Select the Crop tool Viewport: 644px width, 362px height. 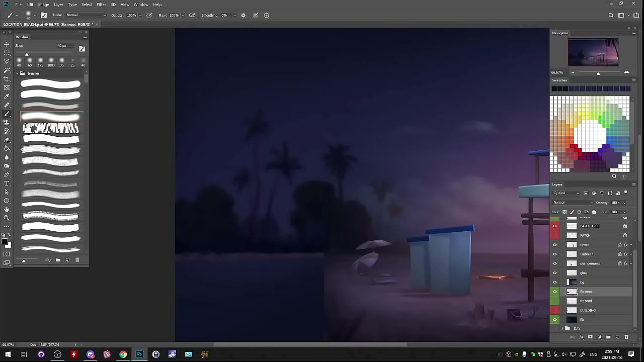pos(7,79)
